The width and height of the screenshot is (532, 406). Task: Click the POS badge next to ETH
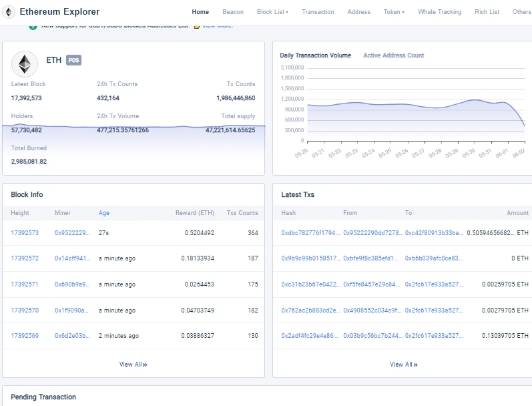73,60
